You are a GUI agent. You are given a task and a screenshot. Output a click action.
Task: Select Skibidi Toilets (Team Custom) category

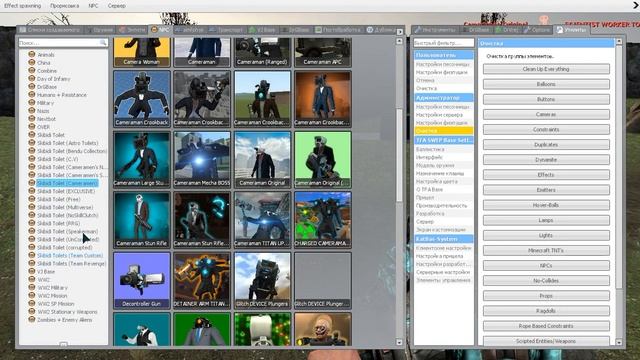coord(70,256)
